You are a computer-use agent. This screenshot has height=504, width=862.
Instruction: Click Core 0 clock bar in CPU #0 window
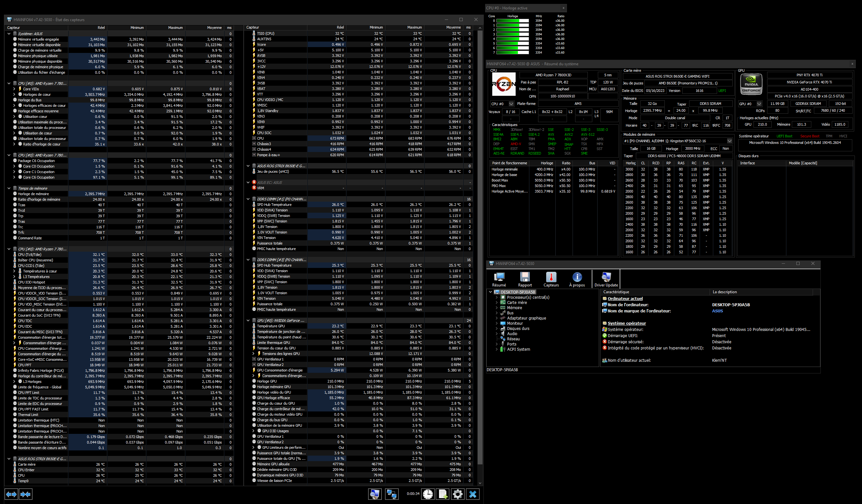(x=512, y=20)
